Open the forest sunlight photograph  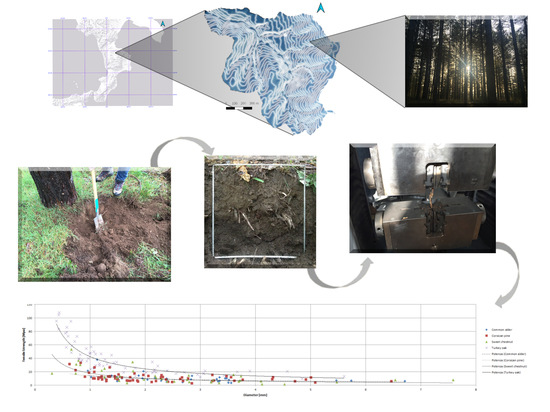click(x=466, y=61)
